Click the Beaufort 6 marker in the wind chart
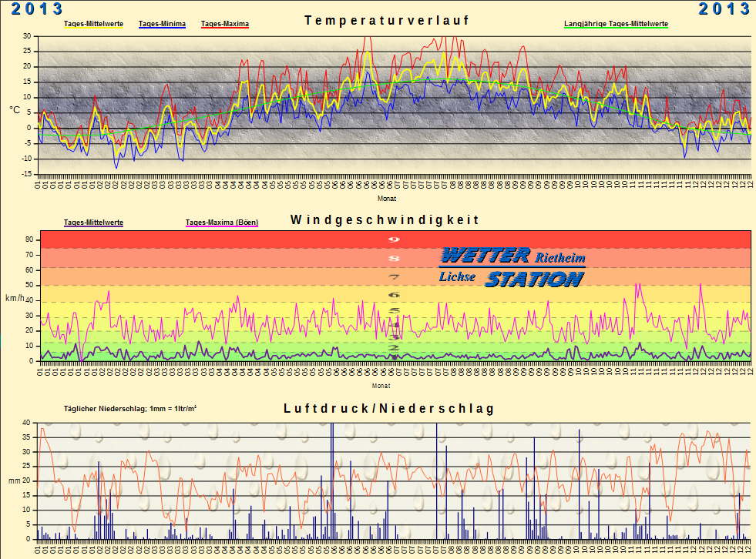Screen dimensions: 756x559 coord(394,295)
